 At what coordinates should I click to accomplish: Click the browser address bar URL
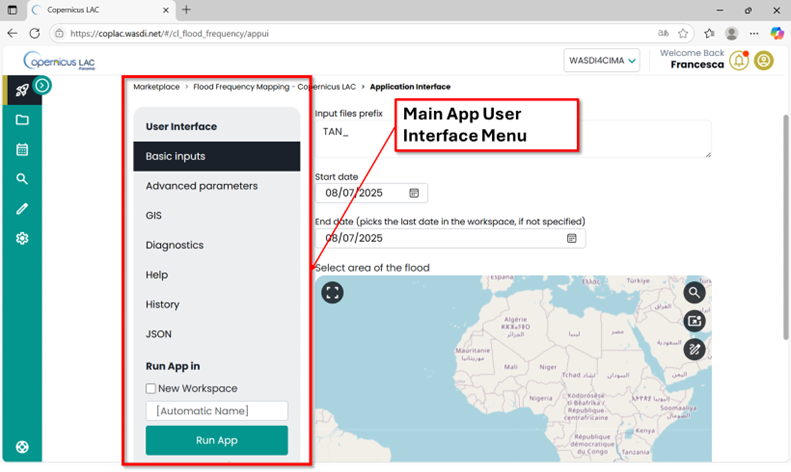(170, 34)
